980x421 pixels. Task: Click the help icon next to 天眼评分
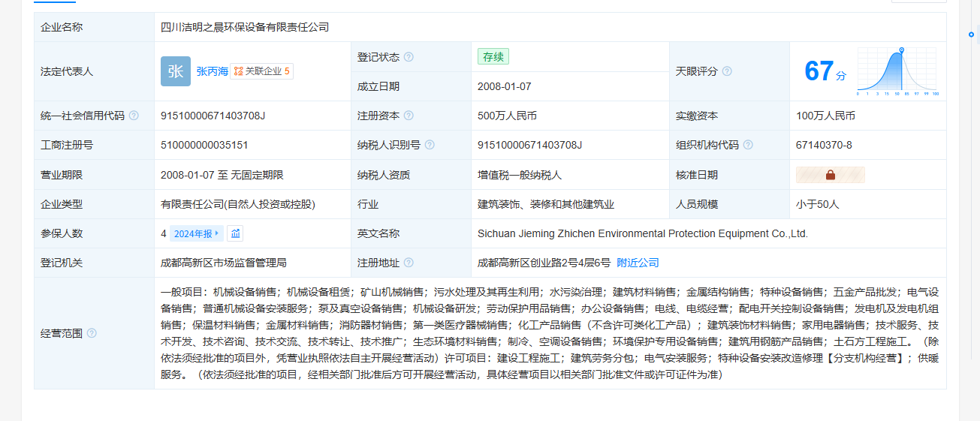[x=727, y=71]
